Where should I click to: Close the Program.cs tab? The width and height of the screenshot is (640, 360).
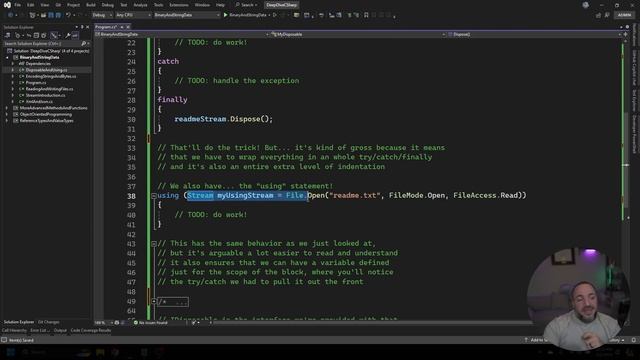coord(128,27)
